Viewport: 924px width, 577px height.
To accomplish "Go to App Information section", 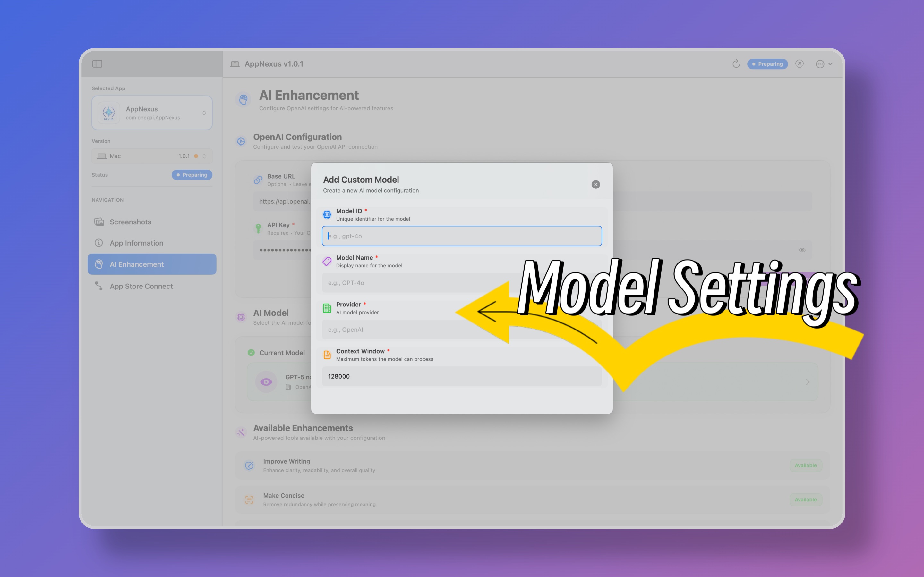I will [136, 243].
